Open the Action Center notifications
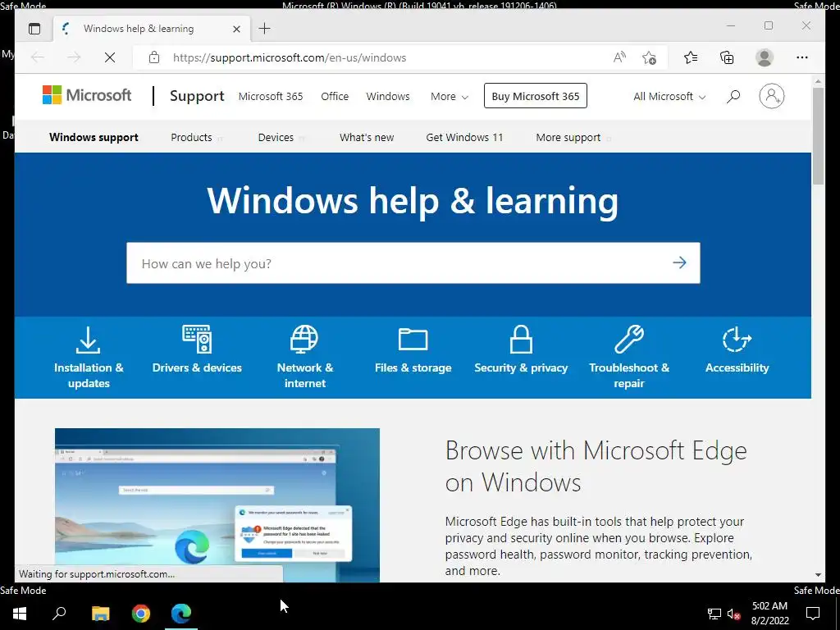Screen dimensions: 840x630 click(813, 614)
